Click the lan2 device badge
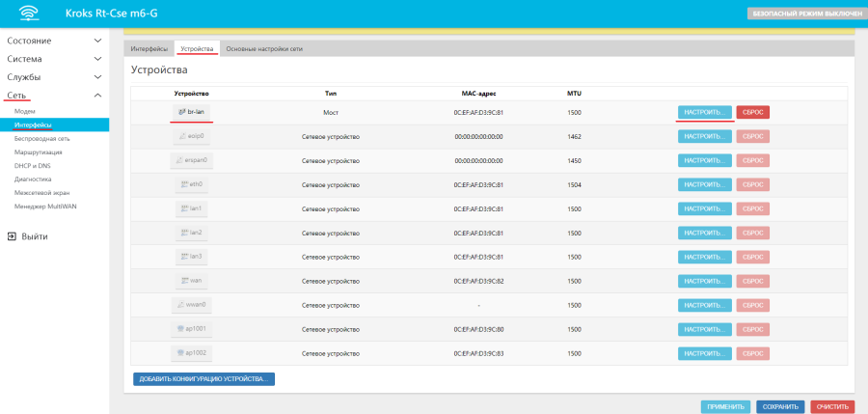This screenshot has height=414, width=868. coord(192,233)
